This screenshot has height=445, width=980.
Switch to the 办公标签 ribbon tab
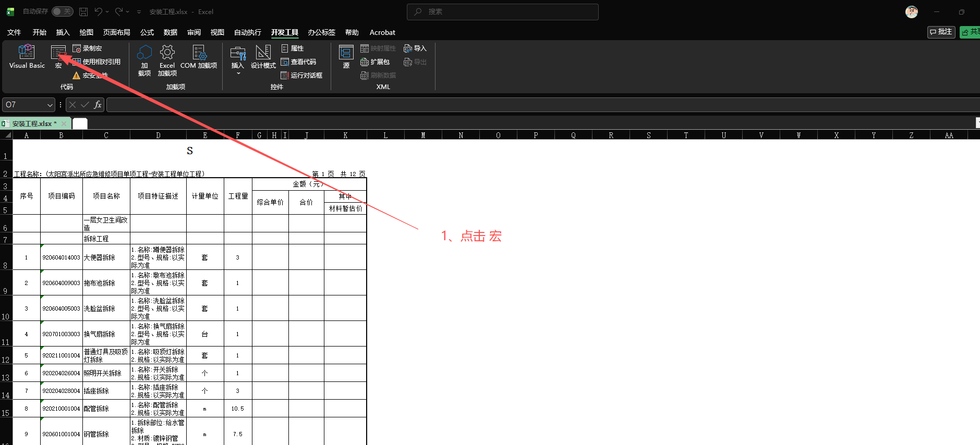(321, 32)
